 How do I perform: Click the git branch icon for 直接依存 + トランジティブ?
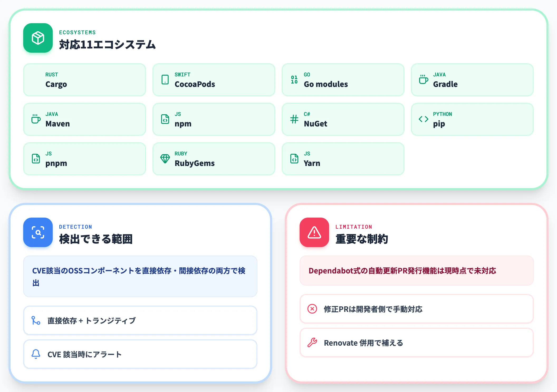coord(36,320)
